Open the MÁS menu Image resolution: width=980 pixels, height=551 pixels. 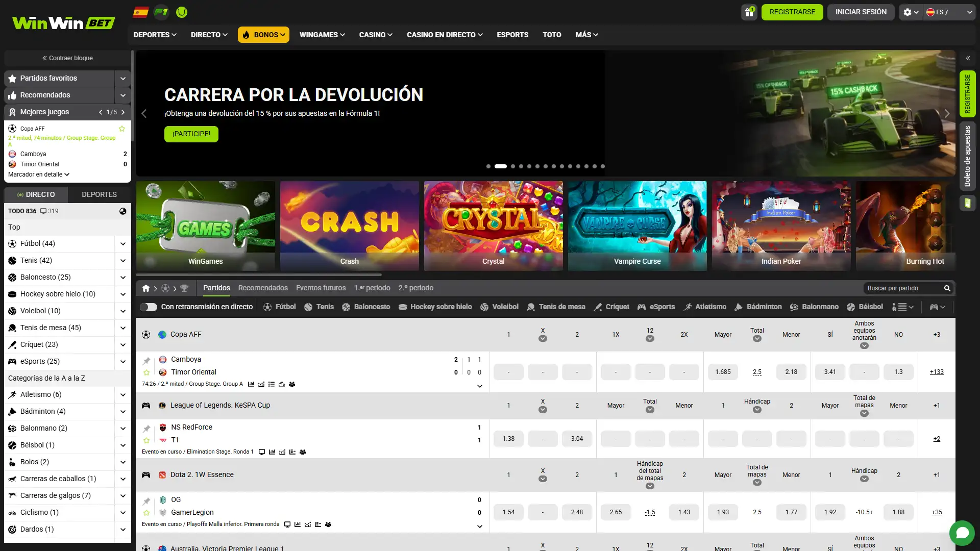(586, 35)
